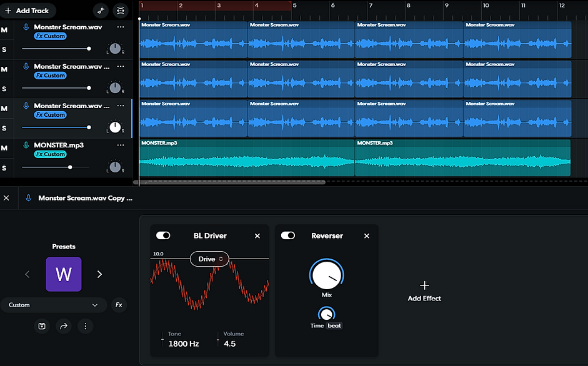The height and width of the screenshot is (366, 588).
Task: Click the 10.0 drive value label
Action: pos(158,254)
